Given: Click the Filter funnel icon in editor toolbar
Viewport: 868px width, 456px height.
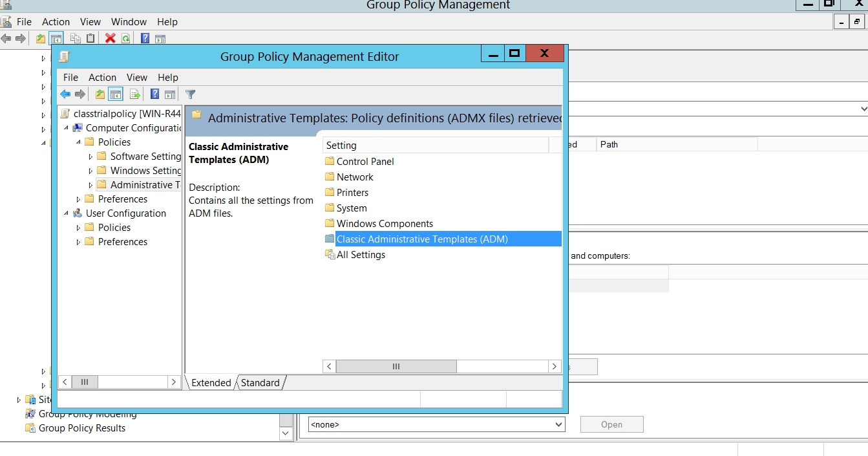Looking at the screenshot, I should click(x=190, y=94).
